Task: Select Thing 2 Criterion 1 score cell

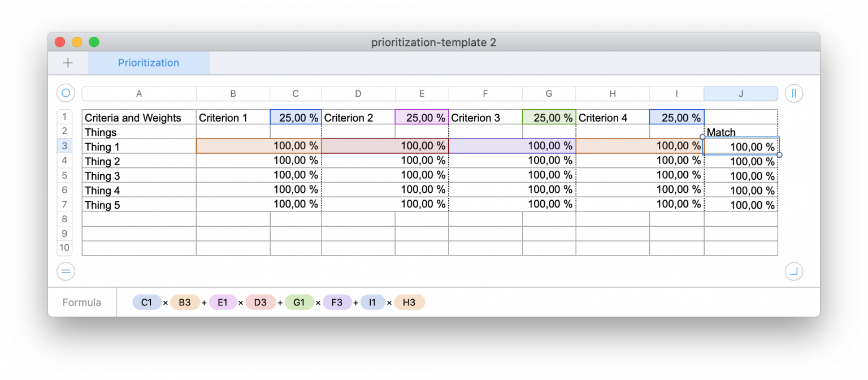Action: click(259, 161)
